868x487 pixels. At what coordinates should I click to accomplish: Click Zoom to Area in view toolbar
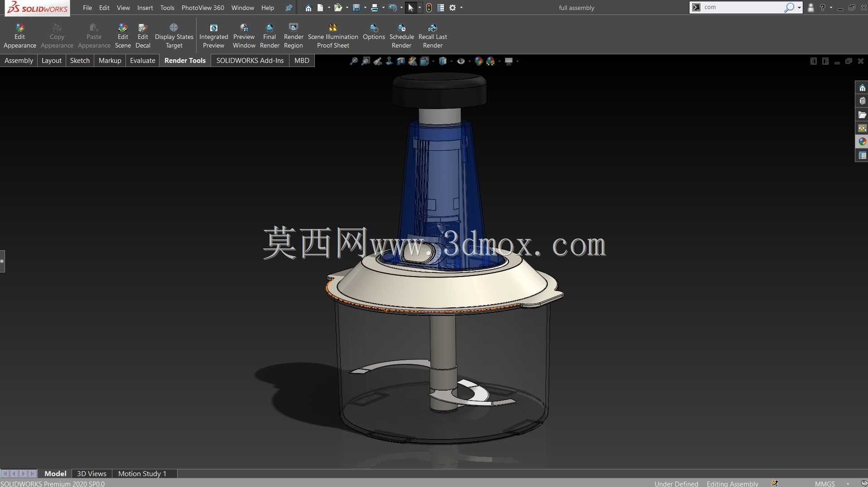(366, 61)
